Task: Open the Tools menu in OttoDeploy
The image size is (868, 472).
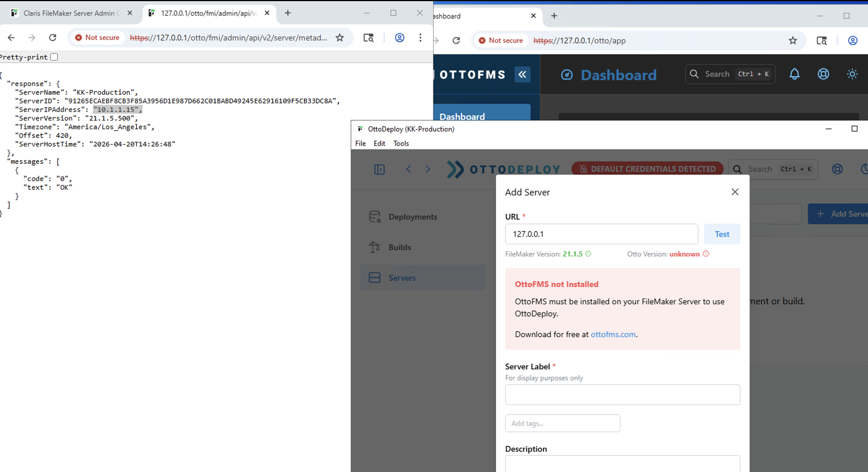Action: [x=401, y=144]
